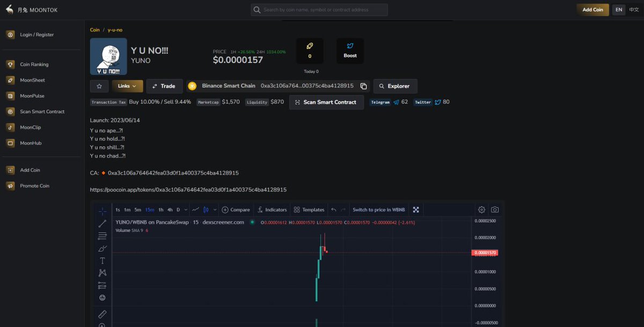Viewport: 644px width, 327px height.
Task: Select the text annotation tool
Action: (102, 261)
